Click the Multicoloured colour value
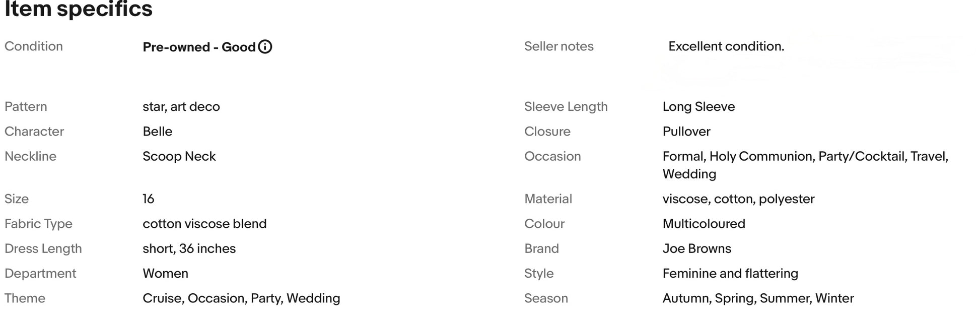The height and width of the screenshot is (319, 980). [x=704, y=224]
